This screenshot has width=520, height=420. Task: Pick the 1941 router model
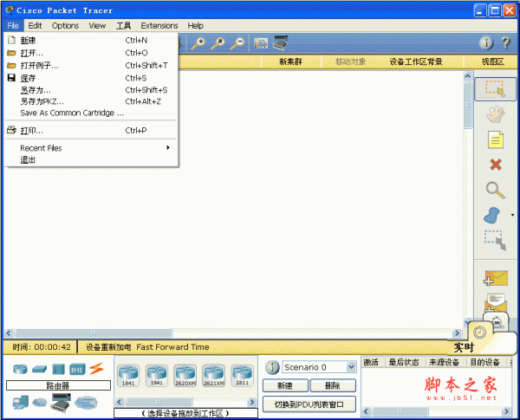157,376
